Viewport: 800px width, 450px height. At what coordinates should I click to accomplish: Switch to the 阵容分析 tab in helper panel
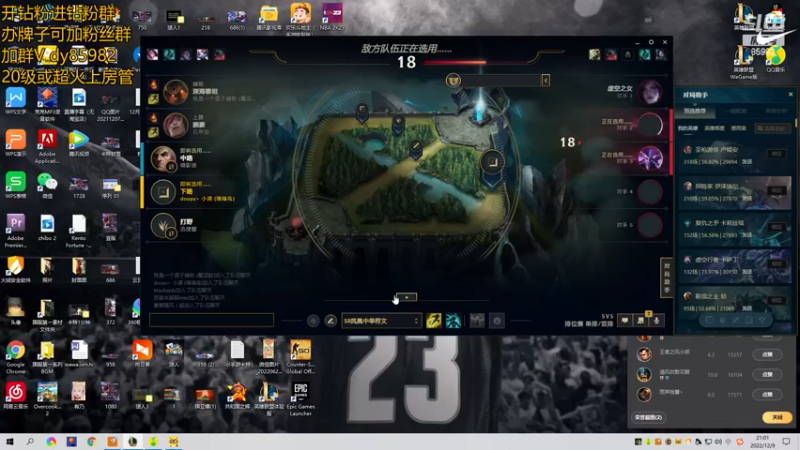(776, 111)
